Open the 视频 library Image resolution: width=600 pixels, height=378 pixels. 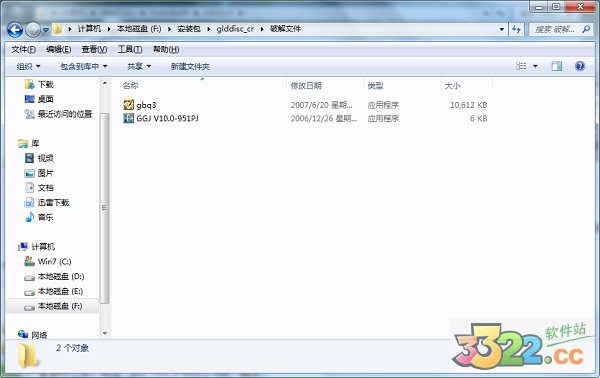tap(46, 158)
